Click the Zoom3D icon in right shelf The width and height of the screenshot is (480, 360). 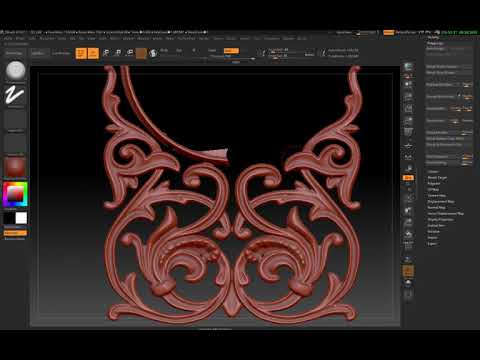(x=408, y=223)
